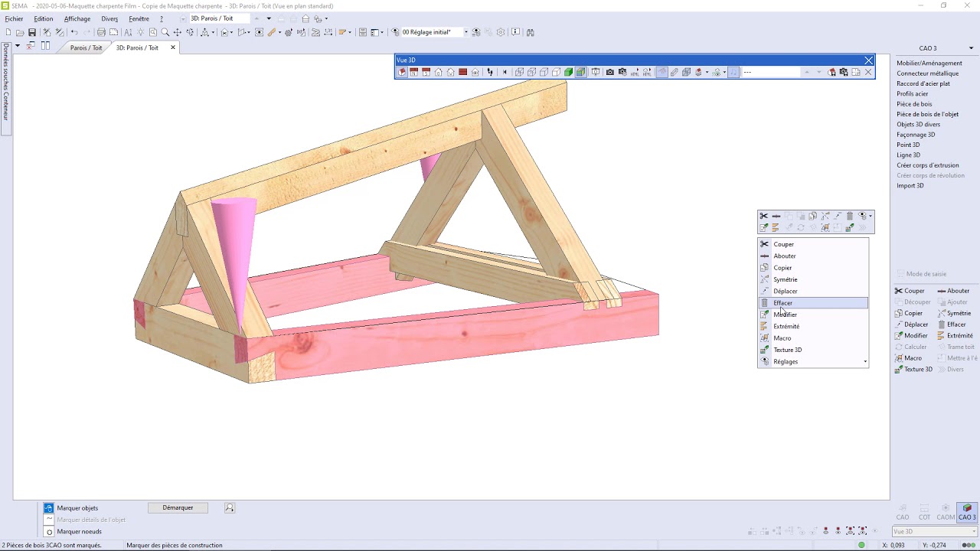This screenshot has height=551, width=980.
Task: Toggle the Marquer objets selection mode
Action: (49, 508)
